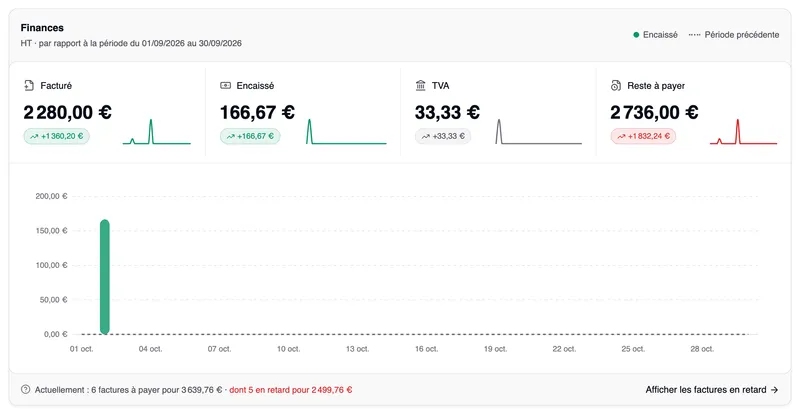Image resolution: width=800 pixels, height=414 pixels.
Task: Toggle the Période précédente legend entry
Action: tap(734, 35)
